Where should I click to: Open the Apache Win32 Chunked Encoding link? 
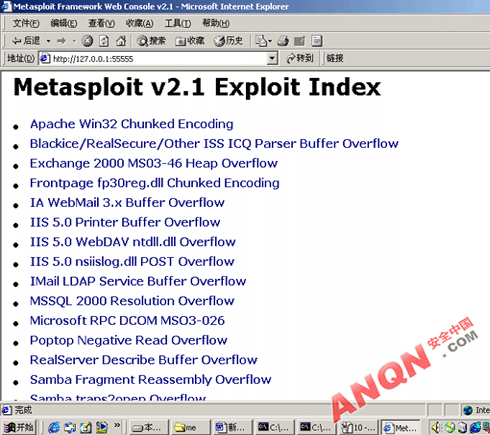131,124
